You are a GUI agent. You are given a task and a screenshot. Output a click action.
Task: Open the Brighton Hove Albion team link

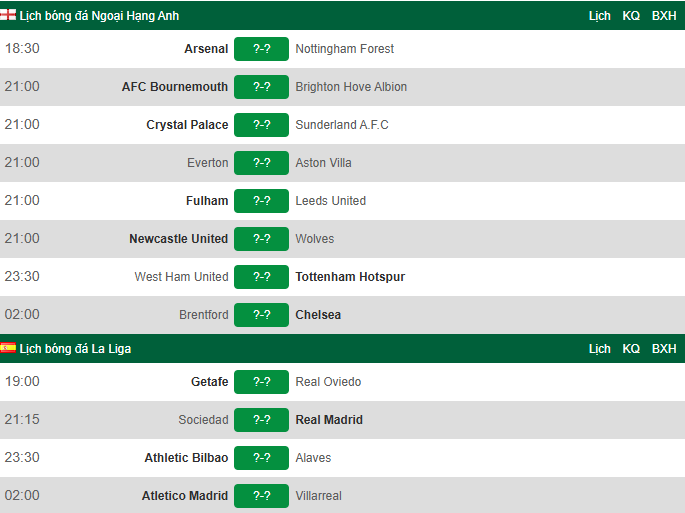(351, 87)
